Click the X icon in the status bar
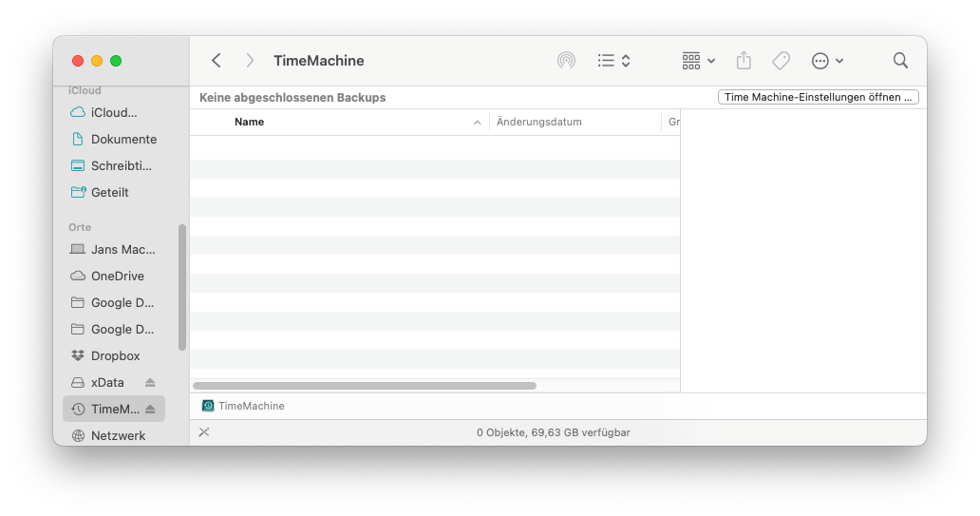Viewport: 980px width, 516px height. pyautogui.click(x=204, y=432)
